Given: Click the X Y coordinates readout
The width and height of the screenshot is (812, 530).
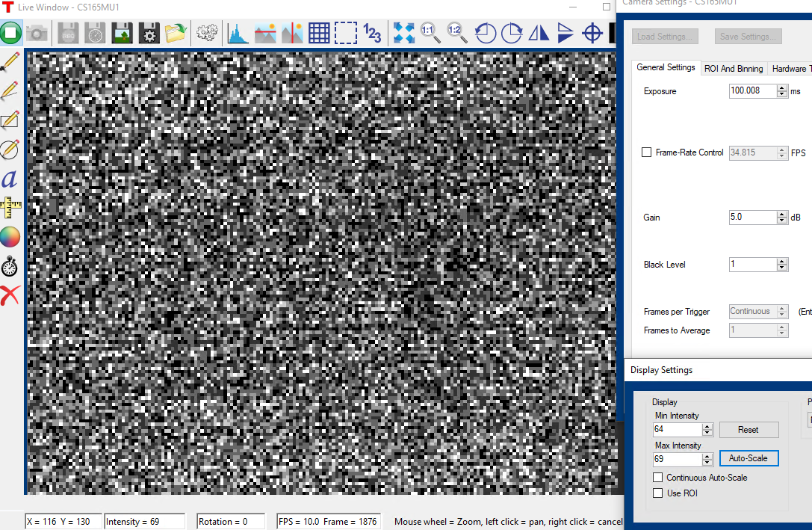Looking at the screenshot, I should (x=63, y=521).
